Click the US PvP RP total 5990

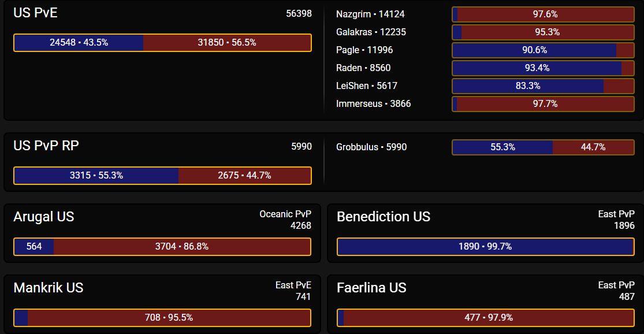pyautogui.click(x=301, y=147)
